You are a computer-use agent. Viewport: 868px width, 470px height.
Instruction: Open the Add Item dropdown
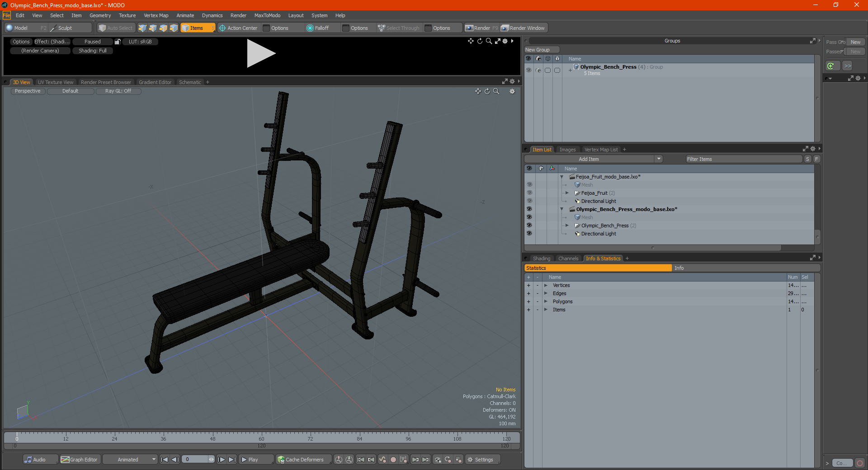[659, 159]
